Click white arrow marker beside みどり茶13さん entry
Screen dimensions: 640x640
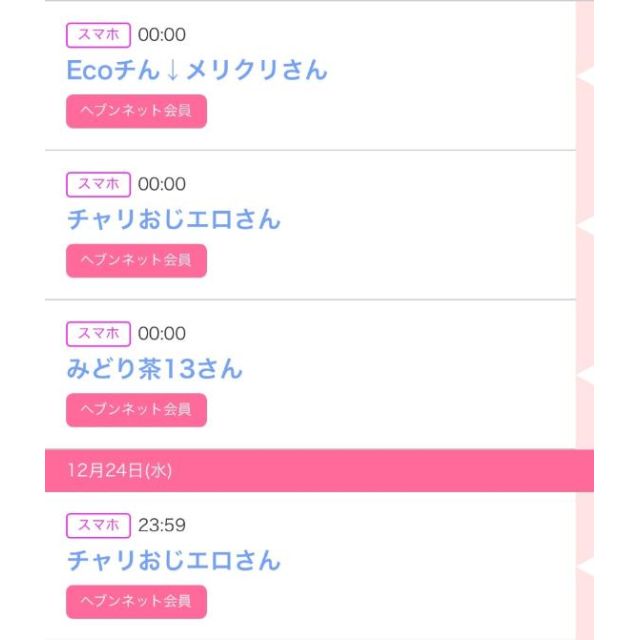[x=585, y=376]
